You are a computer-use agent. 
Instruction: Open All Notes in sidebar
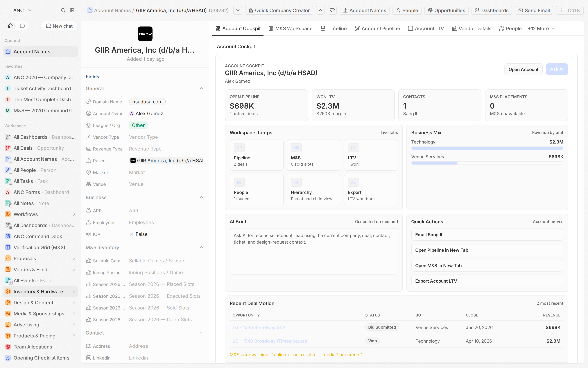coord(40,203)
